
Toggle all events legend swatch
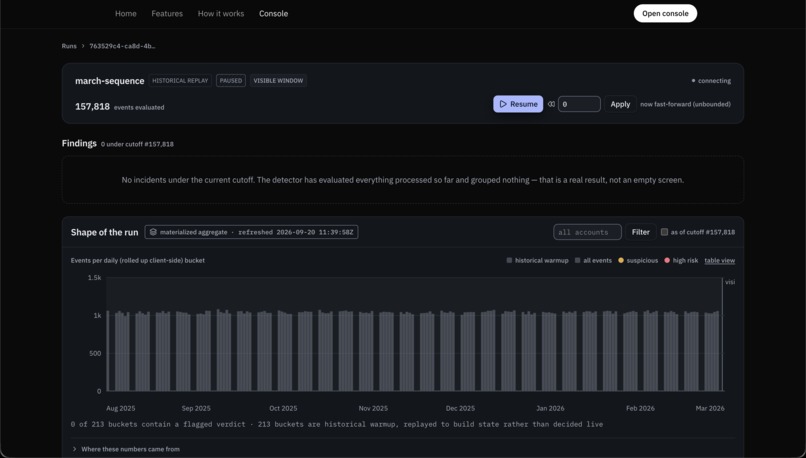[578, 261]
